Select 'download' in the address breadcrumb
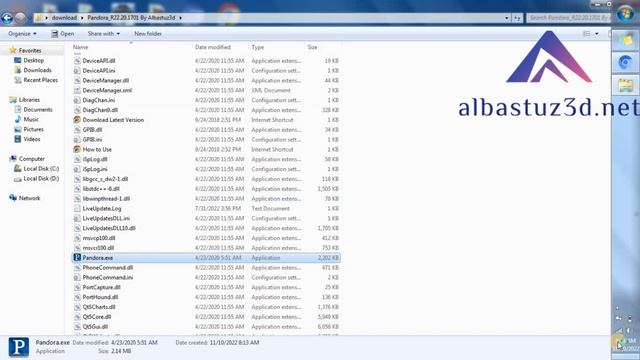The width and height of the screenshot is (640, 360). [64, 18]
